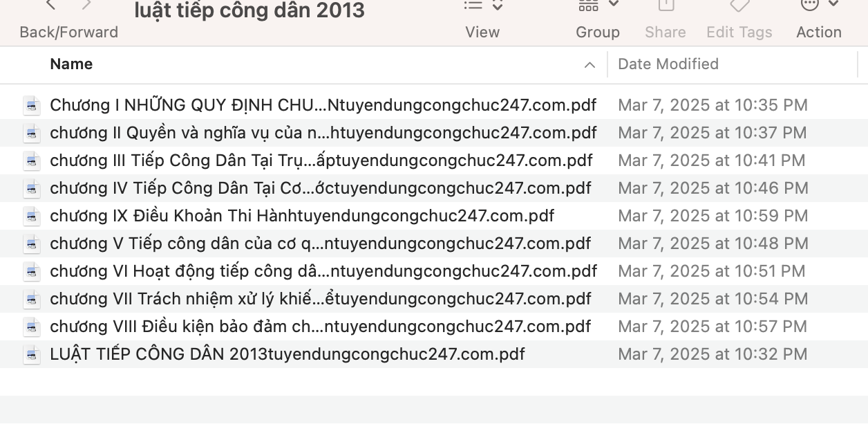Select file chương VI Hoạt động tiếp công dâ
868x440 pixels.
coord(323,271)
